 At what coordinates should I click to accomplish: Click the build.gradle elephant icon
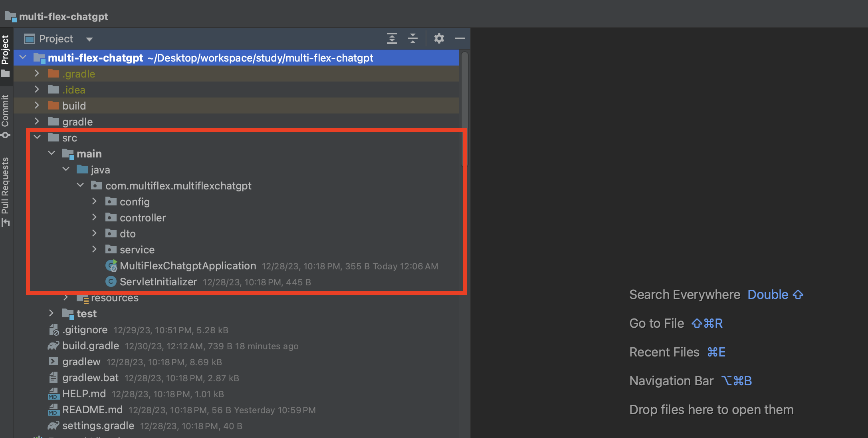[x=53, y=346]
